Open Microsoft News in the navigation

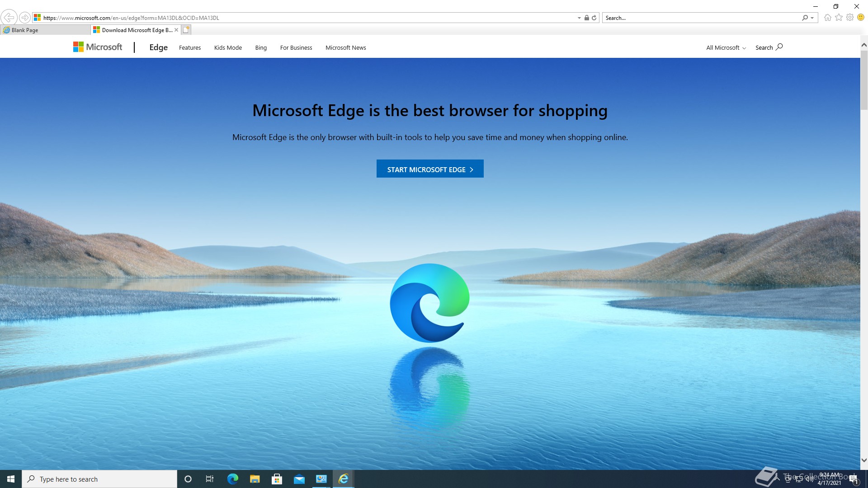[346, 47]
